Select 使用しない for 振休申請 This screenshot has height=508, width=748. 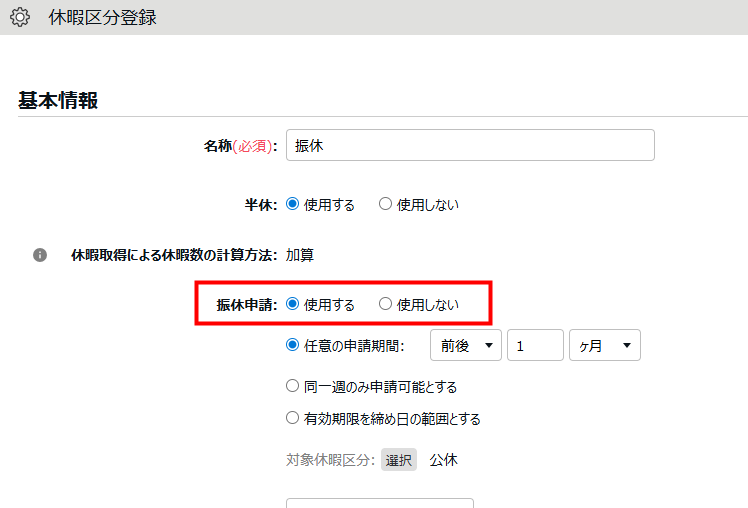(385, 304)
